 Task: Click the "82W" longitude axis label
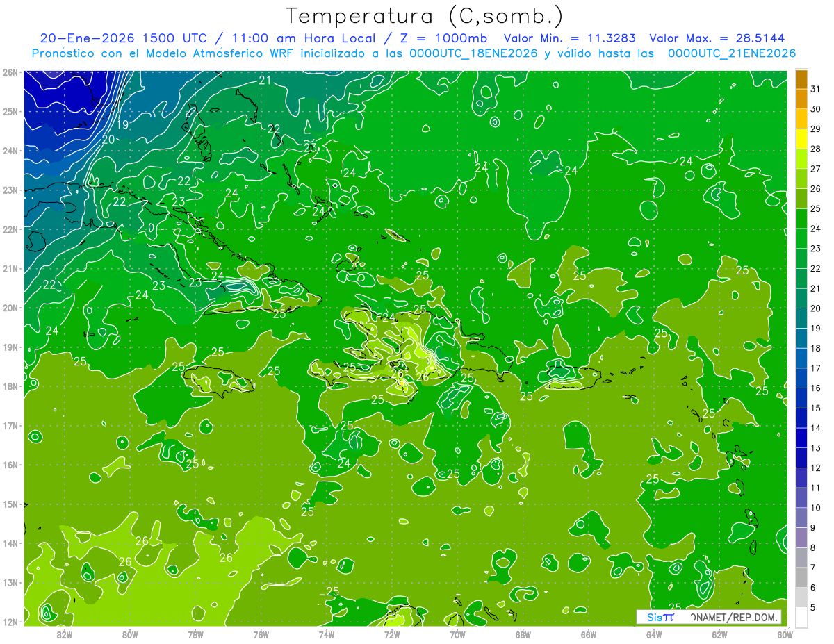[64, 634]
